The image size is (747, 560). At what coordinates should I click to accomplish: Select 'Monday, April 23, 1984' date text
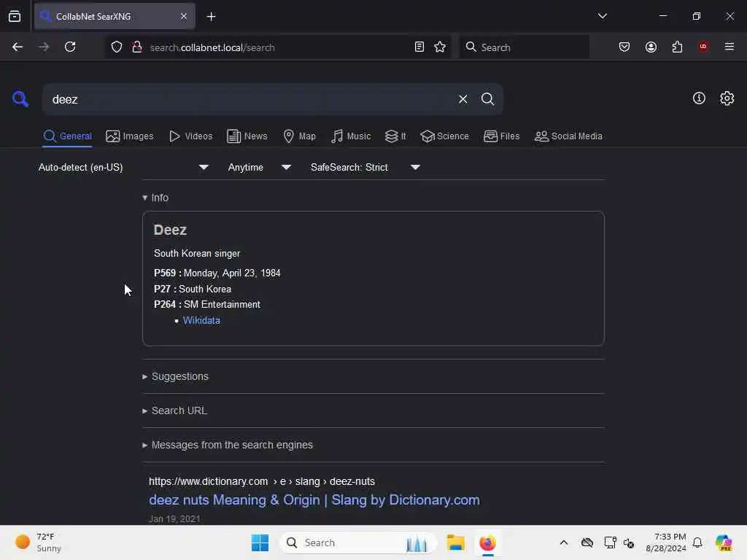coord(232,273)
